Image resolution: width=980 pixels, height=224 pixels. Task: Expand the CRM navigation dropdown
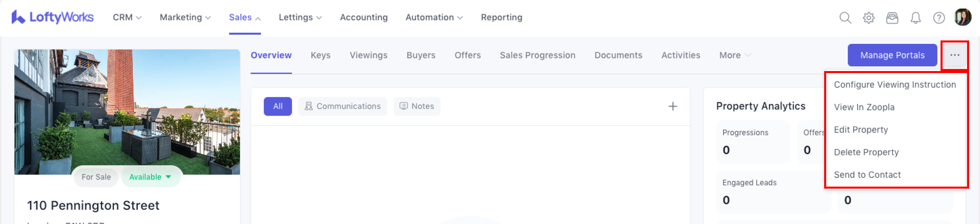[x=127, y=17]
